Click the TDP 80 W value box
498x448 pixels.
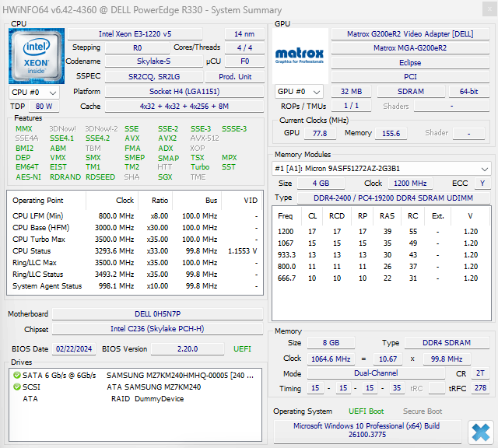click(44, 106)
